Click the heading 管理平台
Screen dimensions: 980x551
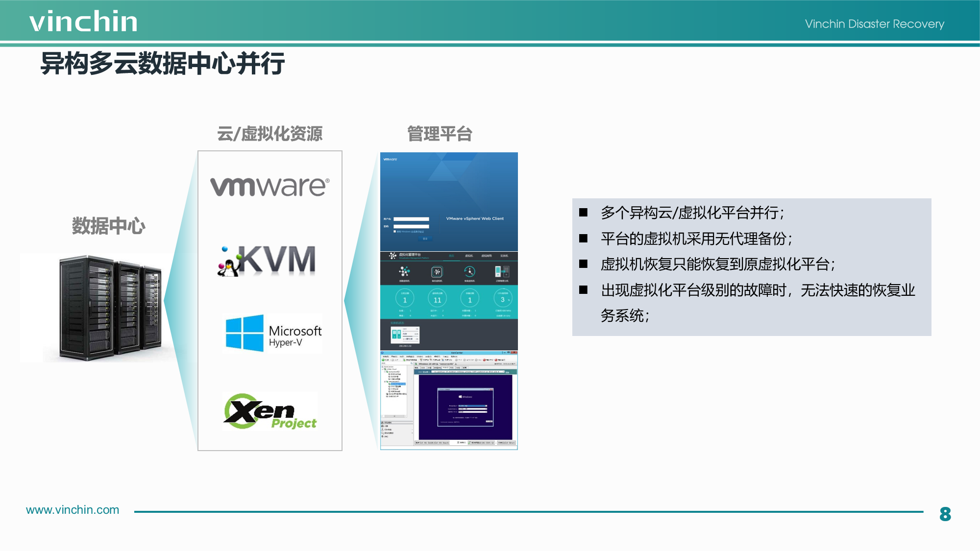[440, 134]
